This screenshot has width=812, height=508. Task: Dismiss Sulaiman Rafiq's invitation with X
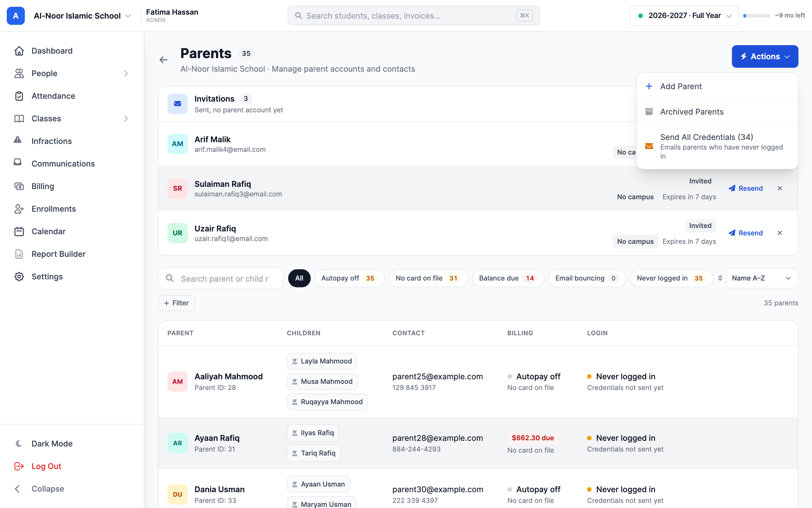[x=780, y=188]
